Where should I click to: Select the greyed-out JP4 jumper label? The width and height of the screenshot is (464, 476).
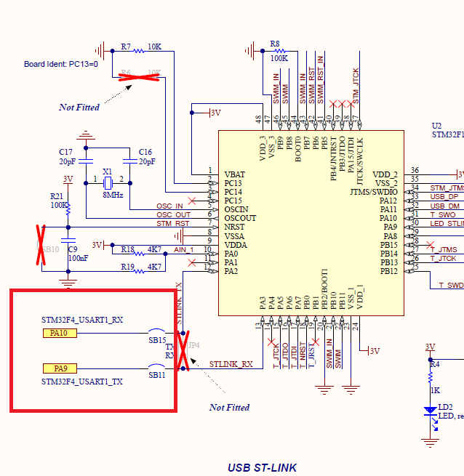(194, 345)
